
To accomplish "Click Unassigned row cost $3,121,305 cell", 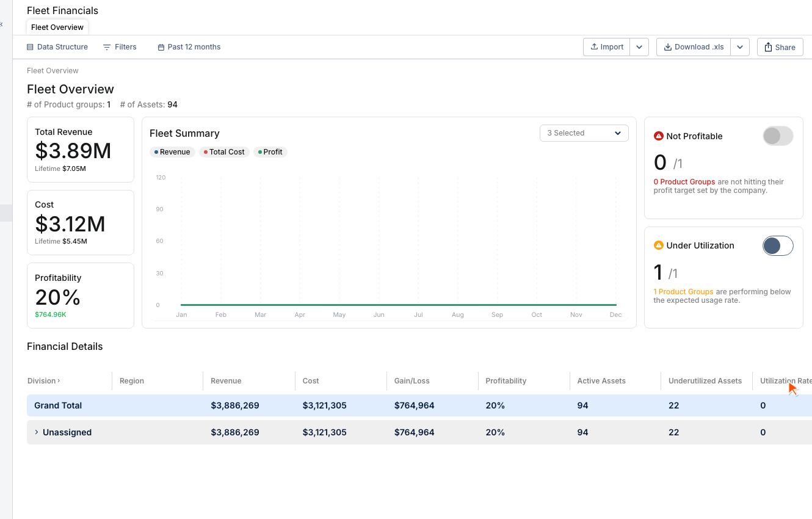I will (325, 432).
